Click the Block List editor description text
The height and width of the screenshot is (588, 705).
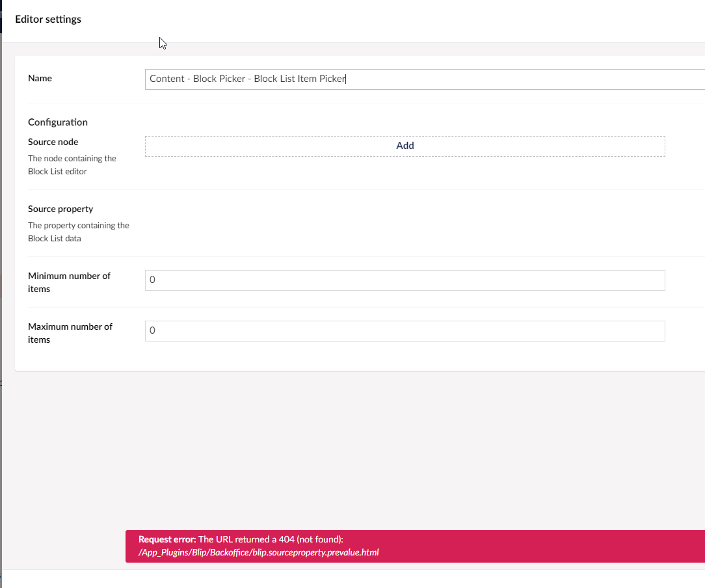tap(72, 165)
